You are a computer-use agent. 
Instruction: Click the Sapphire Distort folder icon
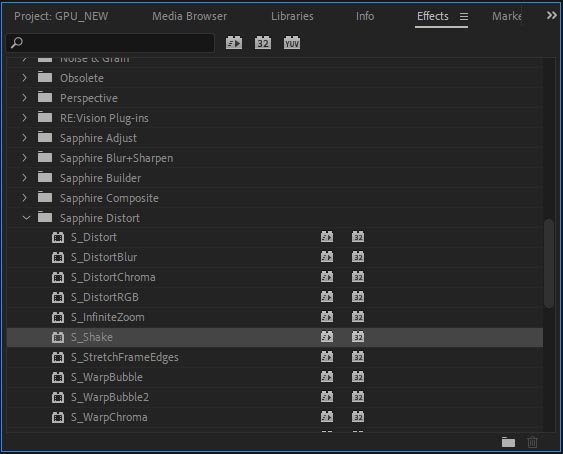45,217
